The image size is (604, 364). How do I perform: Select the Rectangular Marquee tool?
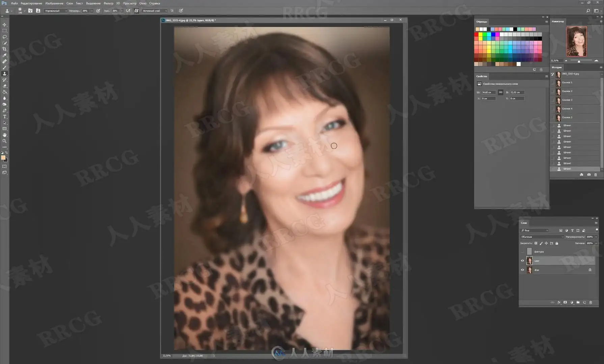[x=4, y=31]
